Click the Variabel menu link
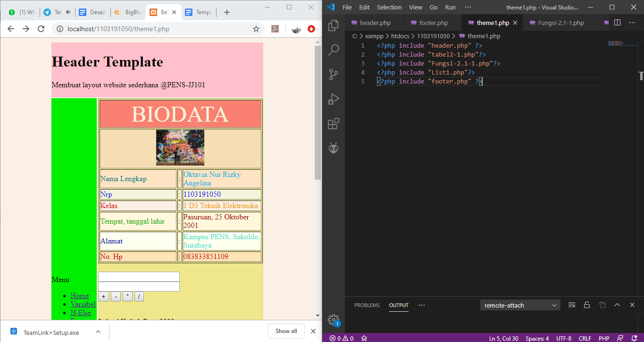This screenshot has width=644, height=342. (x=83, y=304)
